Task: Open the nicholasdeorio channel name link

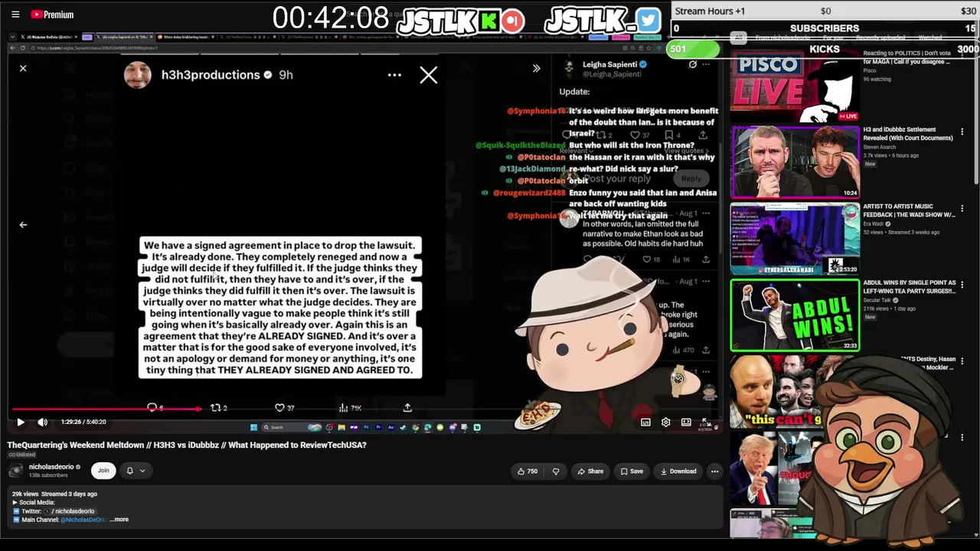Action: click(x=51, y=467)
